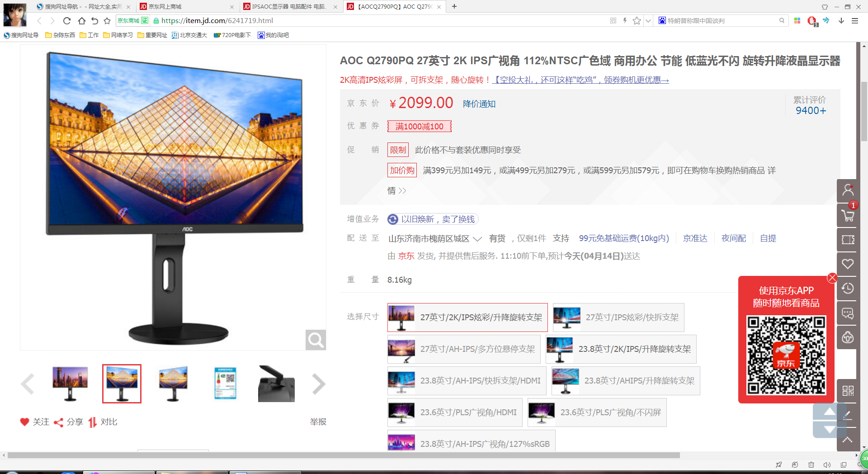Open the 空投大礼 promotion link
Image resolution: width=868 pixels, height=474 pixels.
point(580,80)
